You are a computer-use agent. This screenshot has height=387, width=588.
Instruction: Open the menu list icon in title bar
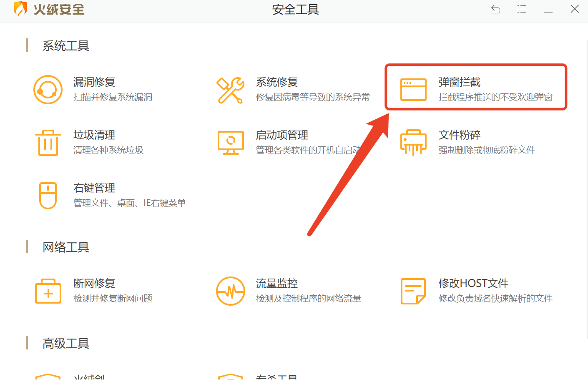pyautogui.click(x=522, y=9)
